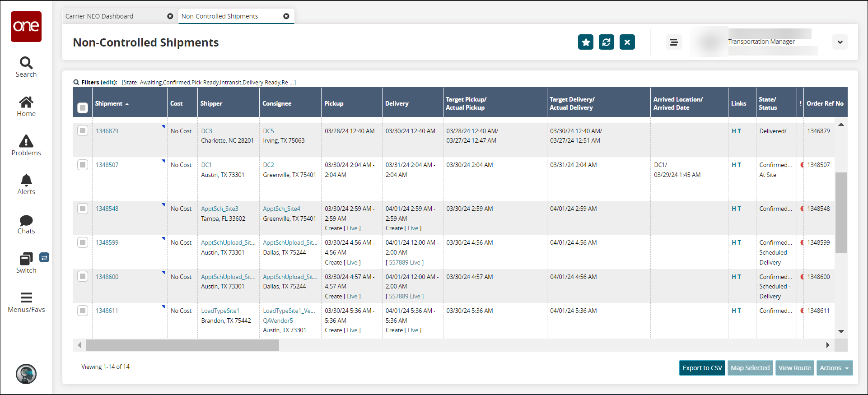The height and width of the screenshot is (395, 868).
Task: Check the box for shipment 1348548
Action: pyautogui.click(x=83, y=209)
